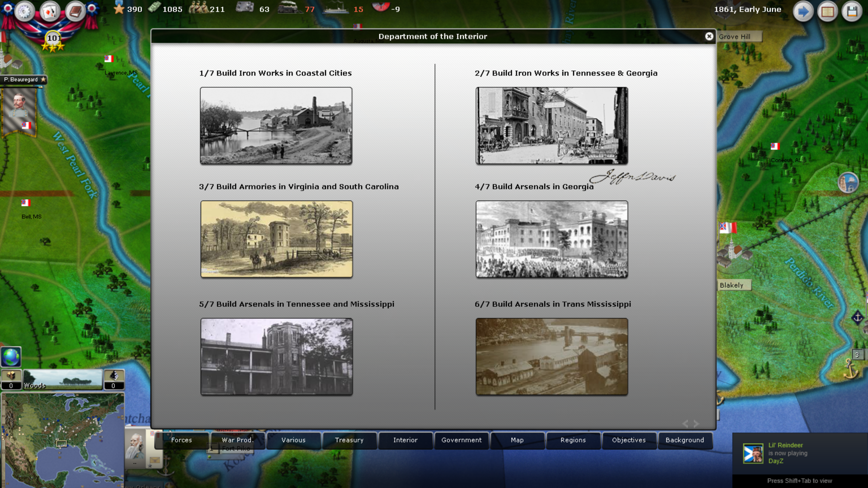Click the 1861, Early June date display
Screen dimensions: 868x488
[x=748, y=9]
